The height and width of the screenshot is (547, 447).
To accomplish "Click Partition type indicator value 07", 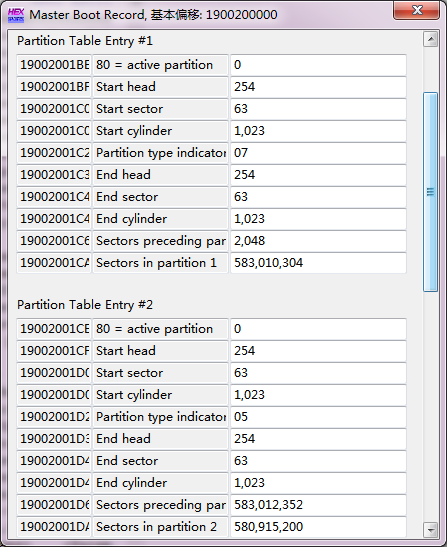I will click(318, 153).
